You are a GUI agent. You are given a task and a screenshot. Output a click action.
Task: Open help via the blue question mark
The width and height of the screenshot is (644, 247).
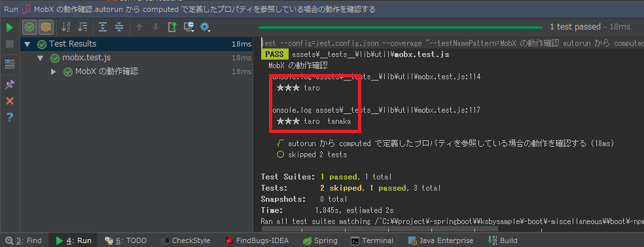9,118
